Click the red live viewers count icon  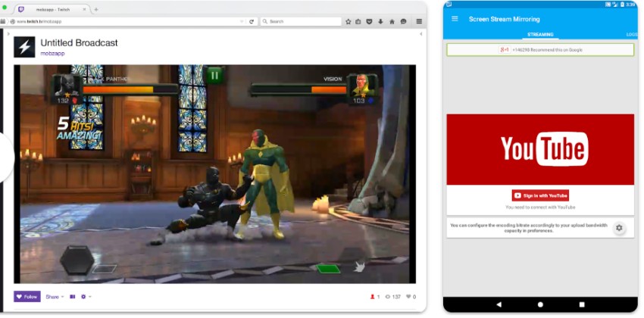click(x=373, y=297)
